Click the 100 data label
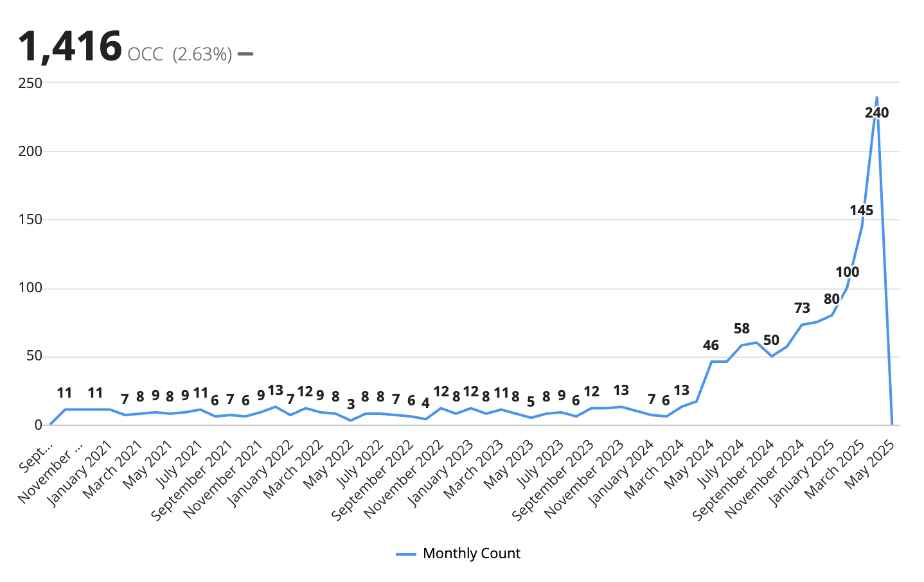 pos(848,272)
